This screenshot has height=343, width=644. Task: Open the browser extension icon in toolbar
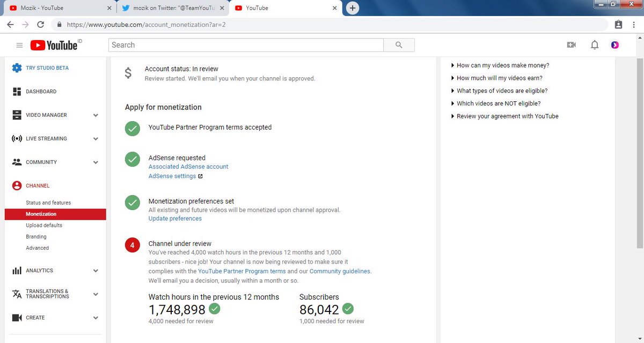[x=618, y=25]
